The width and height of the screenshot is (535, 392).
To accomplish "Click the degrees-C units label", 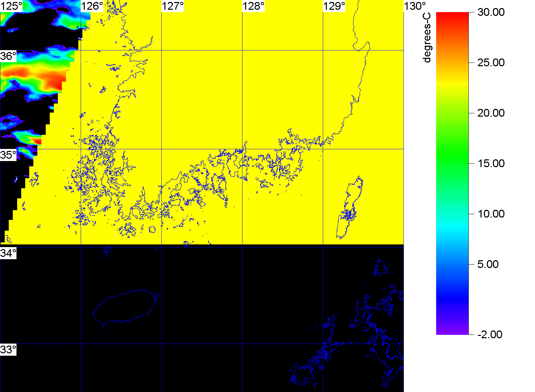I will coord(427,38).
